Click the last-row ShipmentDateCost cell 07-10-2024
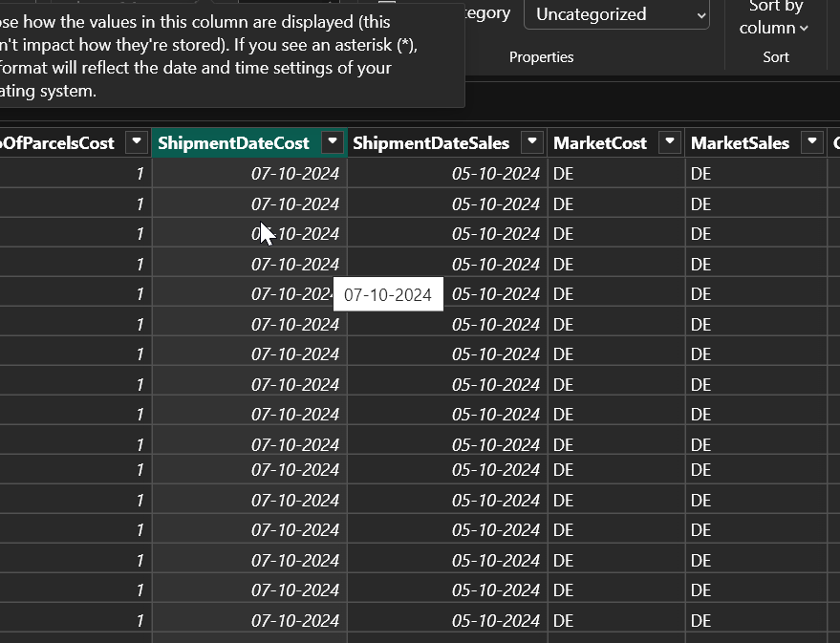Screen dimensions: 840x643 249,620
